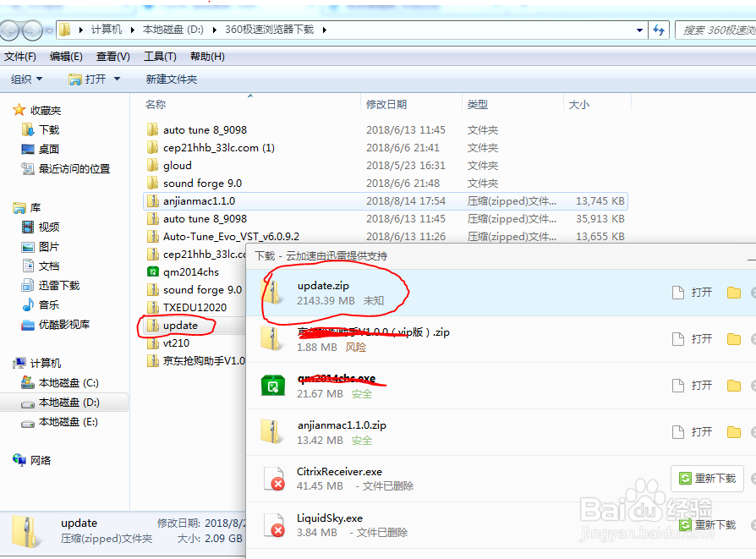Viewport: 756px width, 559px height.
Task: Click the 图片 library icon
Action: 28,247
